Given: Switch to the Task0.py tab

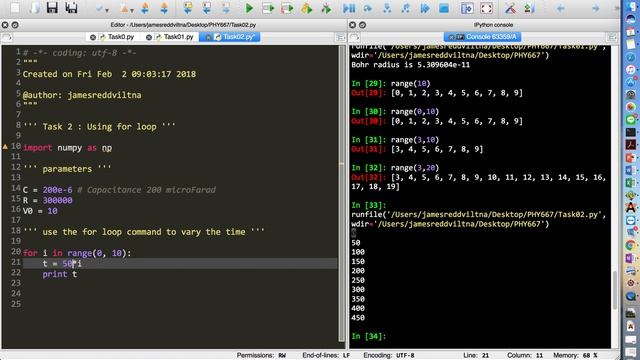Looking at the screenshot, I should (121, 37).
